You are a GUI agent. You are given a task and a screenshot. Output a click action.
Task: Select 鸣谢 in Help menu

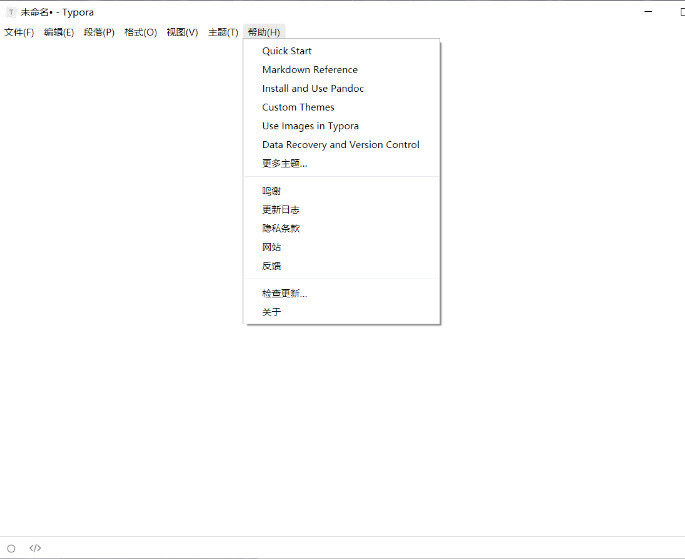[x=342, y=191]
